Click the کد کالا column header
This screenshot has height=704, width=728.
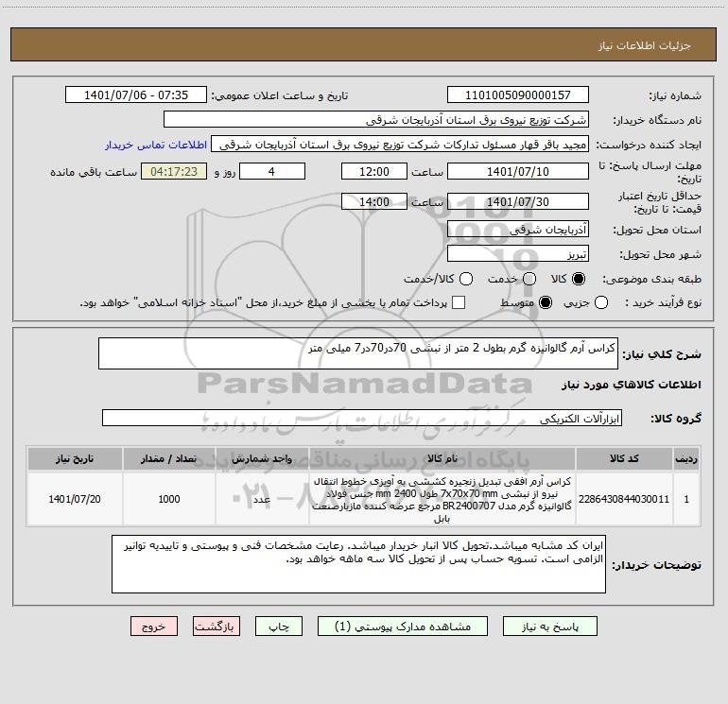point(624,458)
